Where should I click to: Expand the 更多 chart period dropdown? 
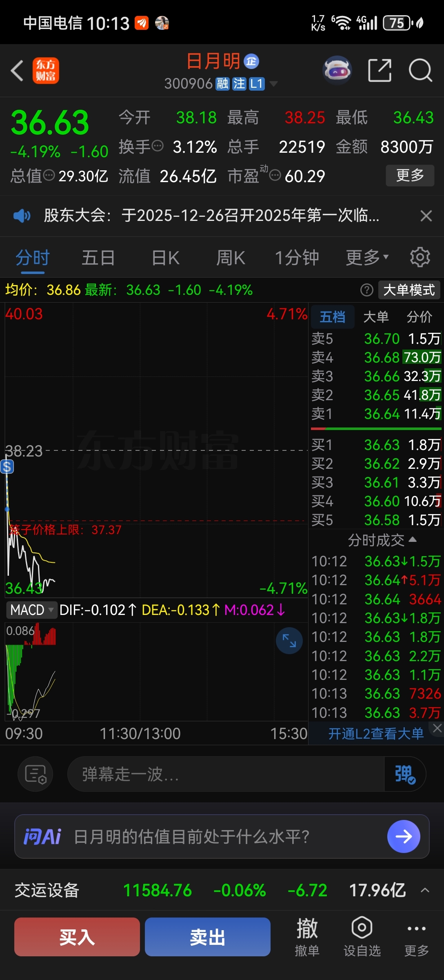(367, 258)
